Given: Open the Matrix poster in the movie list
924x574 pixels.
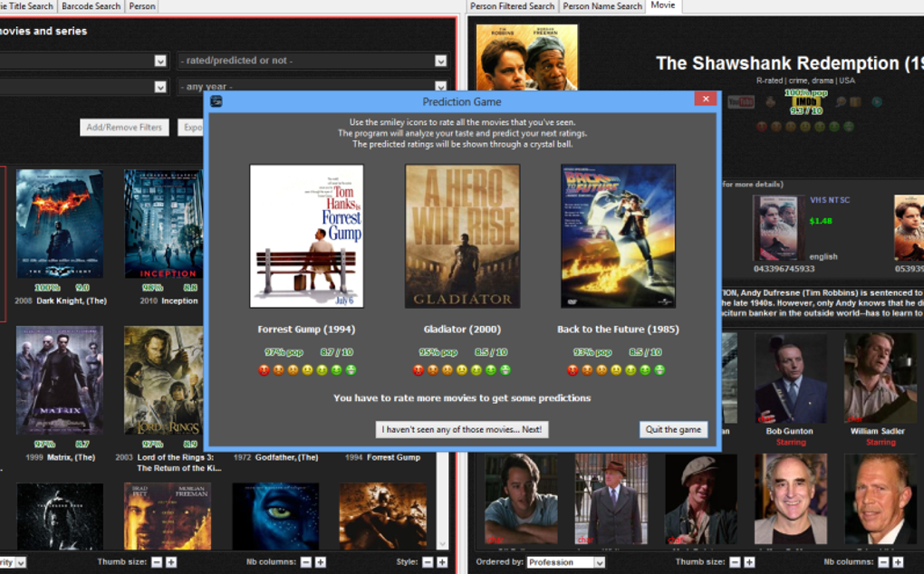Looking at the screenshot, I should (x=60, y=380).
